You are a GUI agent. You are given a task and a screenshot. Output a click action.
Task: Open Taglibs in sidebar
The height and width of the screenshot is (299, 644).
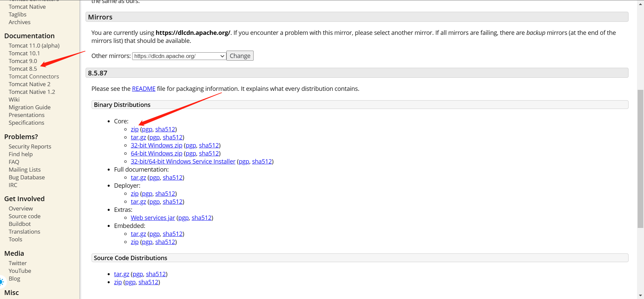click(17, 14)
